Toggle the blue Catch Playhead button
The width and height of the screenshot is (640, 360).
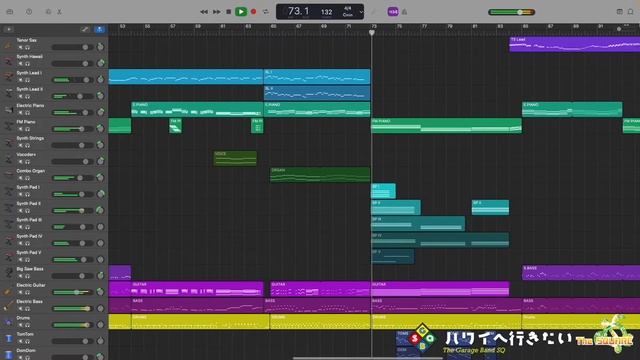pos(99,29)
